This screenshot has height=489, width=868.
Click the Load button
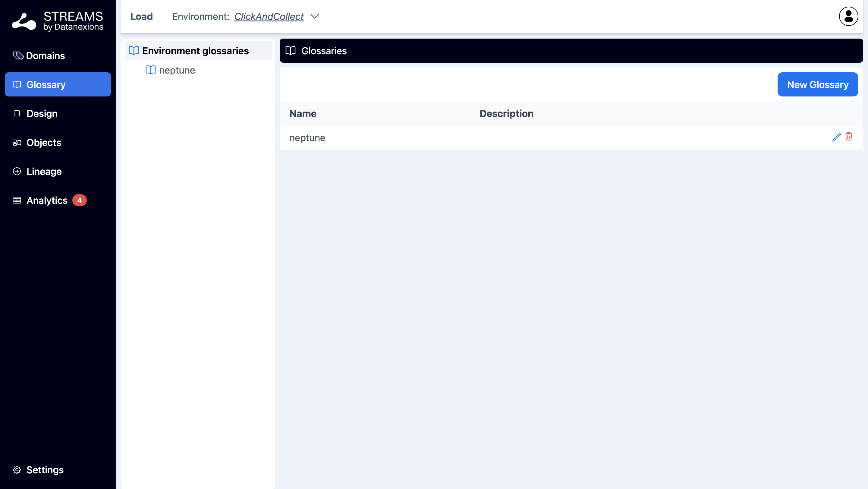141,16
